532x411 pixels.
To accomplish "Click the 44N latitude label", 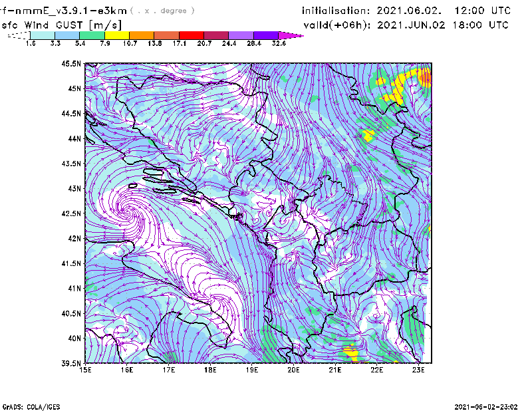I will pyautogui.click(x=74, y=138).
